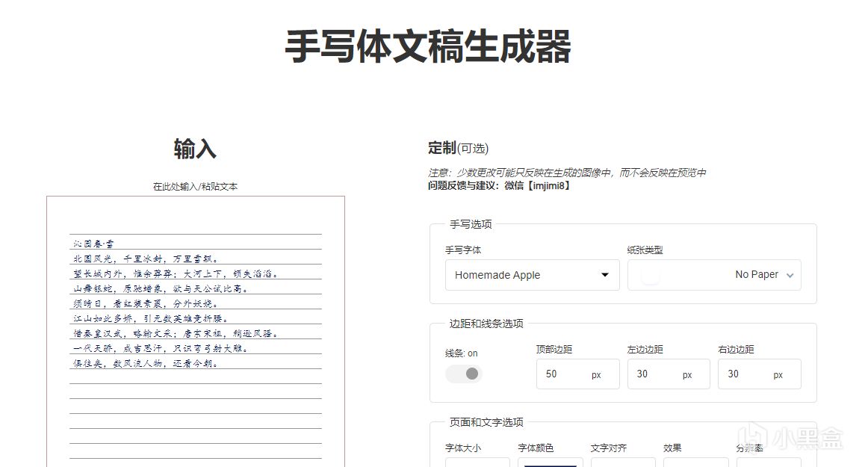Click the 输入 heading
Viewport: 868px width, 467px height.
(x=195, y=149)
